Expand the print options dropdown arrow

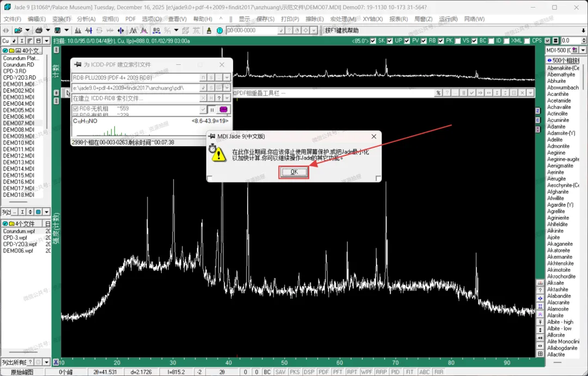pos(47,31)
